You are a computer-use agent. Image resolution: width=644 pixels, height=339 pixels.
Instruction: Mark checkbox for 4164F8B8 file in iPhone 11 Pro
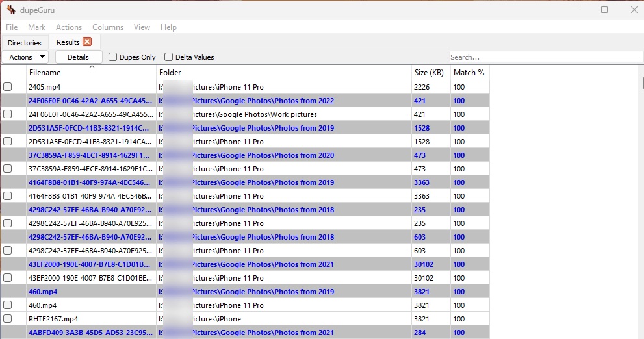coord(7,196)
